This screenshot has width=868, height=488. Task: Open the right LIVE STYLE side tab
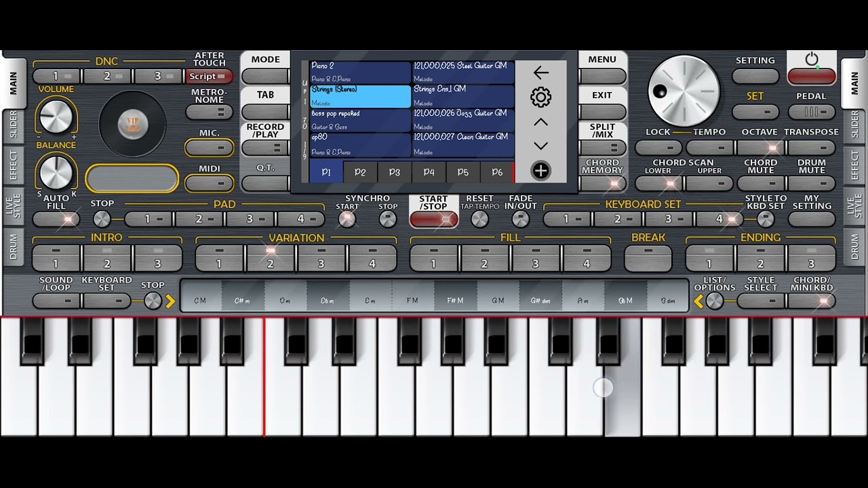(x=854, y=207)
